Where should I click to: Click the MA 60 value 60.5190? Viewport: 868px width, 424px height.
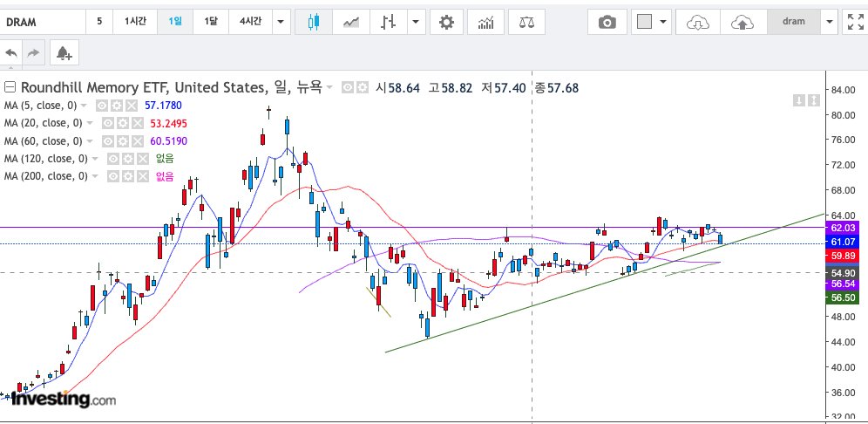[x=169, y=140]
